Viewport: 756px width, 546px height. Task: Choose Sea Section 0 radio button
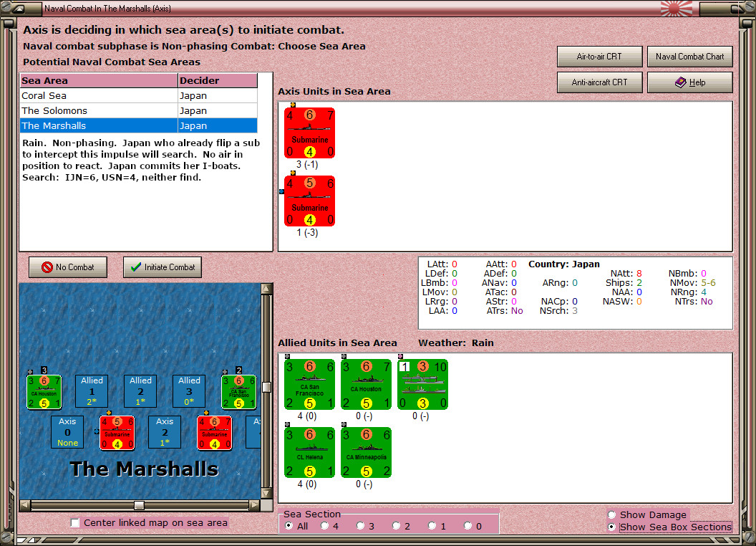(x=467, y=526)
